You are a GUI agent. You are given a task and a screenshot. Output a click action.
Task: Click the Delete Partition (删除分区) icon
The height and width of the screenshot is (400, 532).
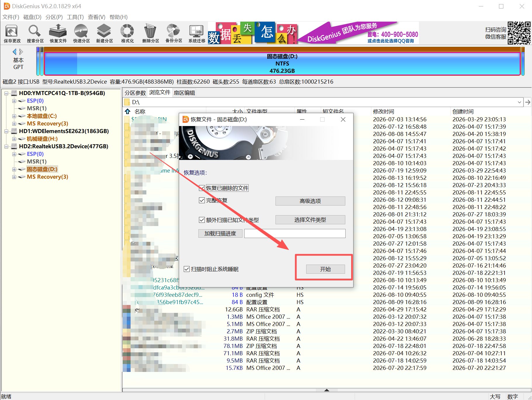coord(150,33)
